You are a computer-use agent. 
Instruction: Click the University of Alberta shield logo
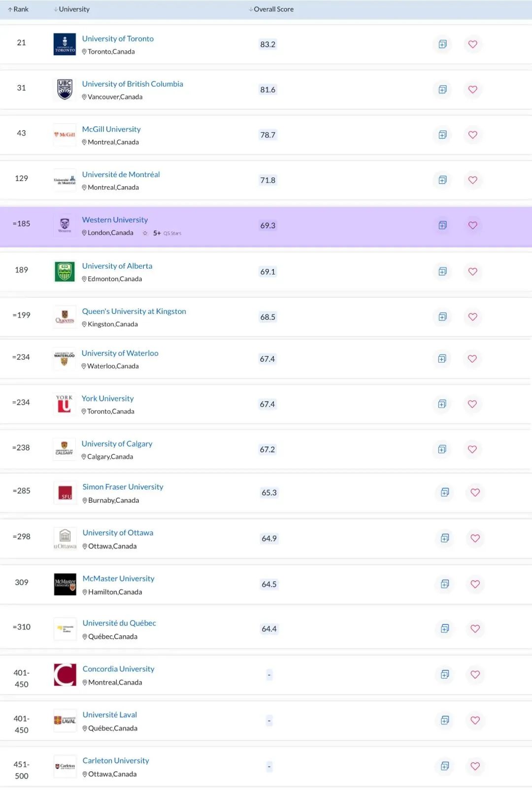click(x=64, y=272)
